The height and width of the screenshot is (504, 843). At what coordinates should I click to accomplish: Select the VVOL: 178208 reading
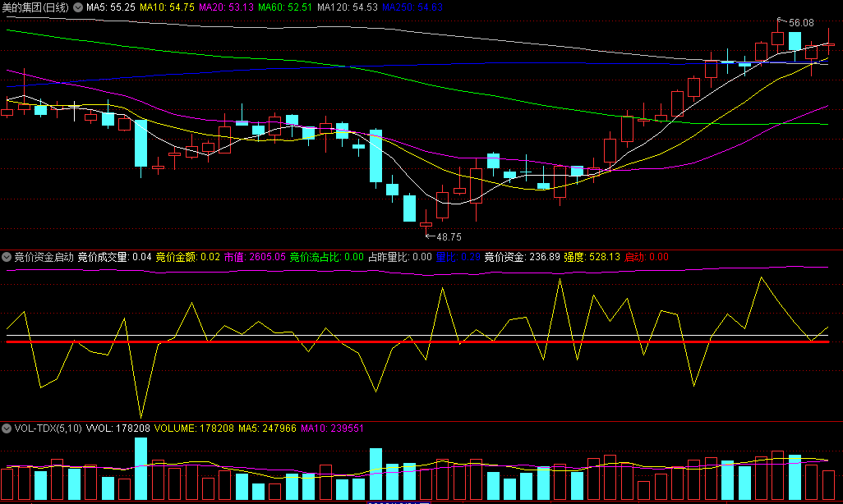point(117,428)
